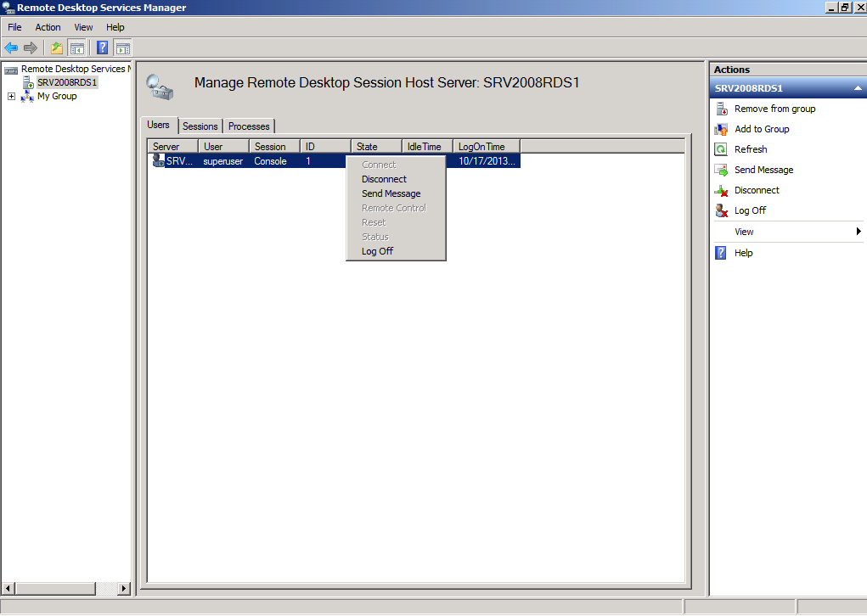This screenshot has width=867, height=616.
Task: Click the Help icon in Actions pane
Action: [x=721, y=253]
